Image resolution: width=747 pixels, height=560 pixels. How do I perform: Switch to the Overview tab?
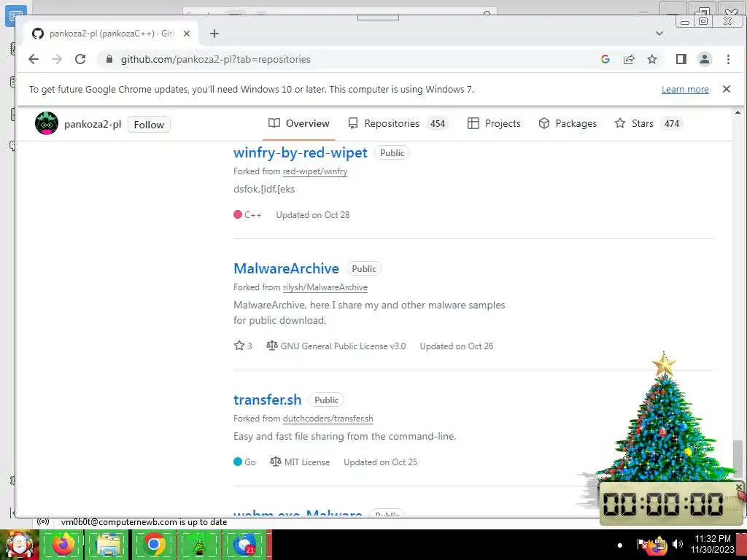point(299,123)
